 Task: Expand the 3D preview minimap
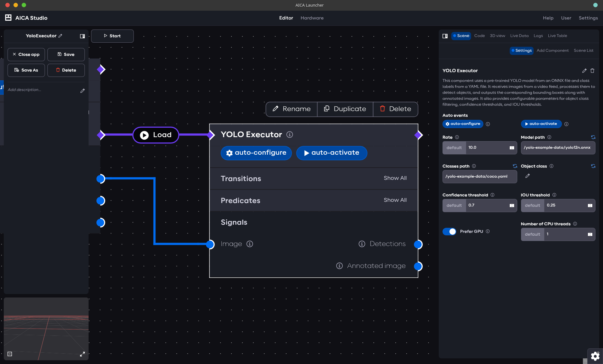click(x=82, y=354)
